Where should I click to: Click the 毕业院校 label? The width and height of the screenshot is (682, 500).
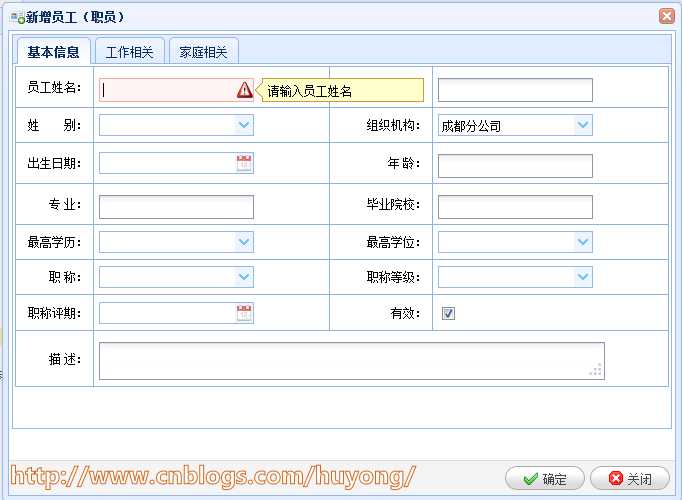click(x=393, y=204)
